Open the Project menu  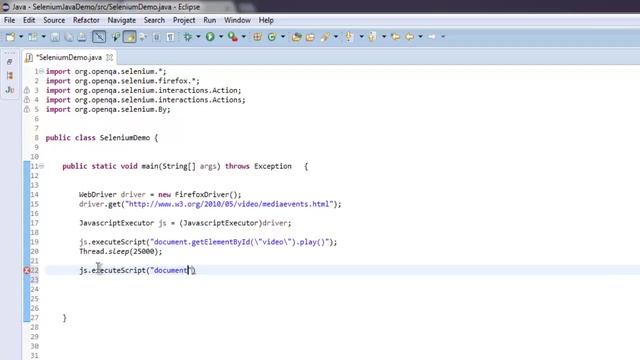click(x=184, y=20)
